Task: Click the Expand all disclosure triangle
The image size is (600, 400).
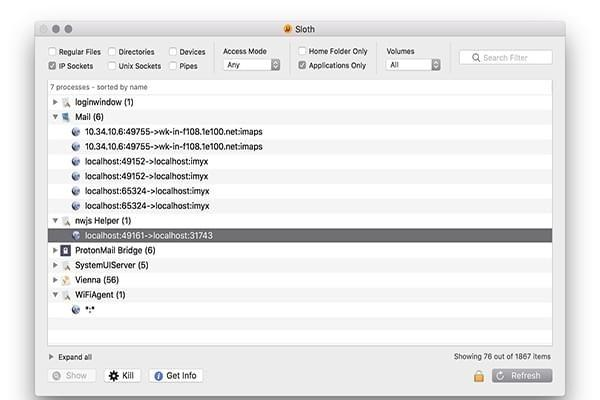Action: click(51, 357)
